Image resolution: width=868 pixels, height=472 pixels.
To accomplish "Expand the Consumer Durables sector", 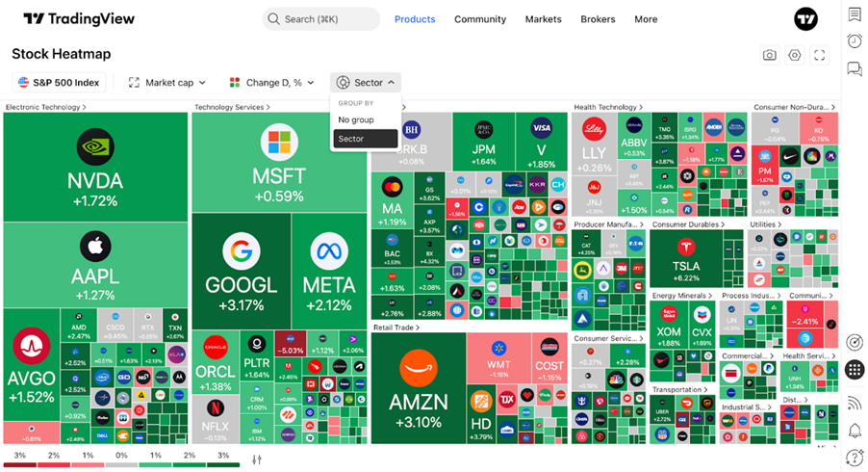I will [688, 224].
